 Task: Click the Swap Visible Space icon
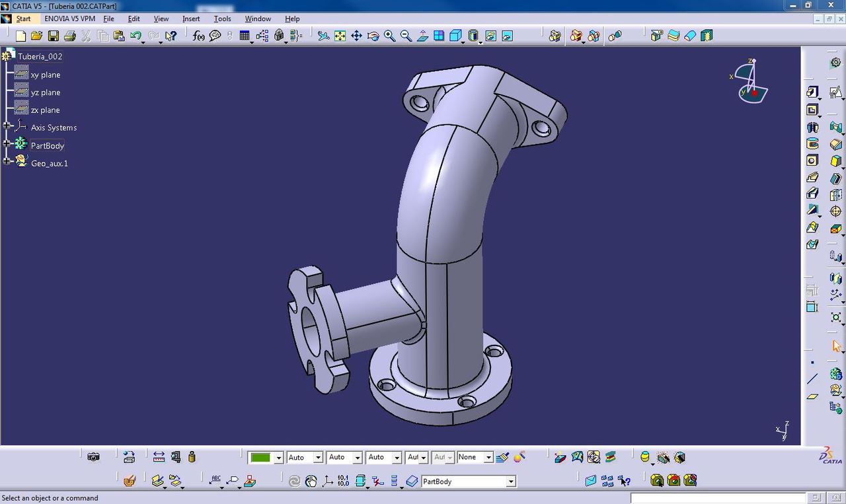point(507,36)
